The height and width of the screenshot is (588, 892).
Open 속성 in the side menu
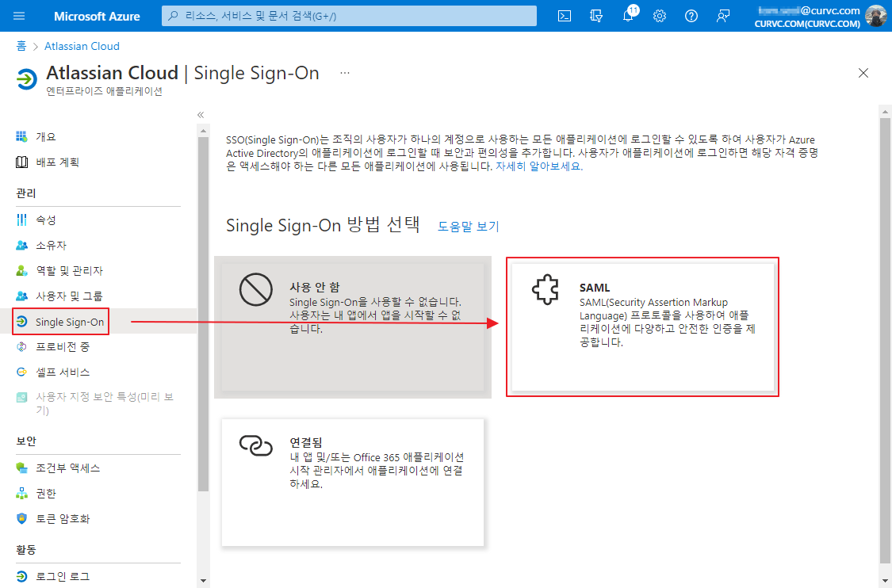[46, 220]
